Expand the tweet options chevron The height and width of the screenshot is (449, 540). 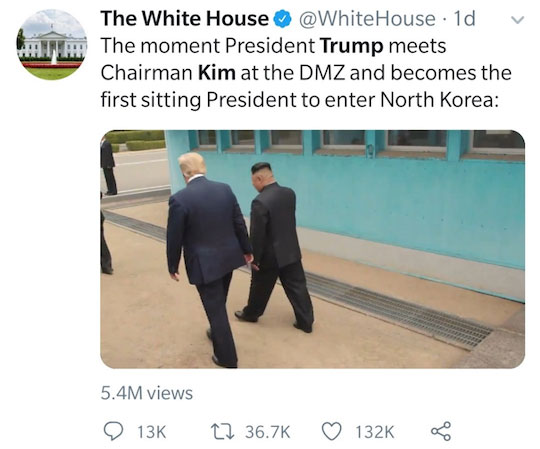click(517, 20)
